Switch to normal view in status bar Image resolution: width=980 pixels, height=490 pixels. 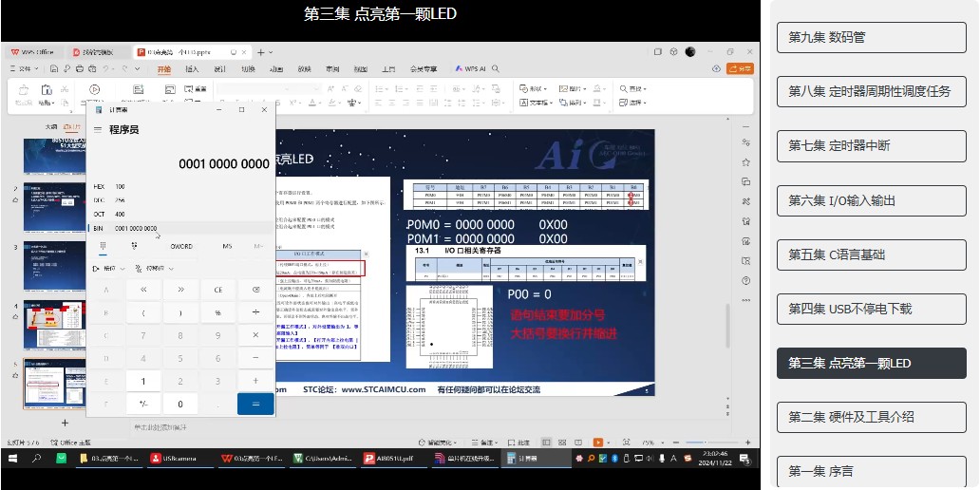[x=546, y=442]
